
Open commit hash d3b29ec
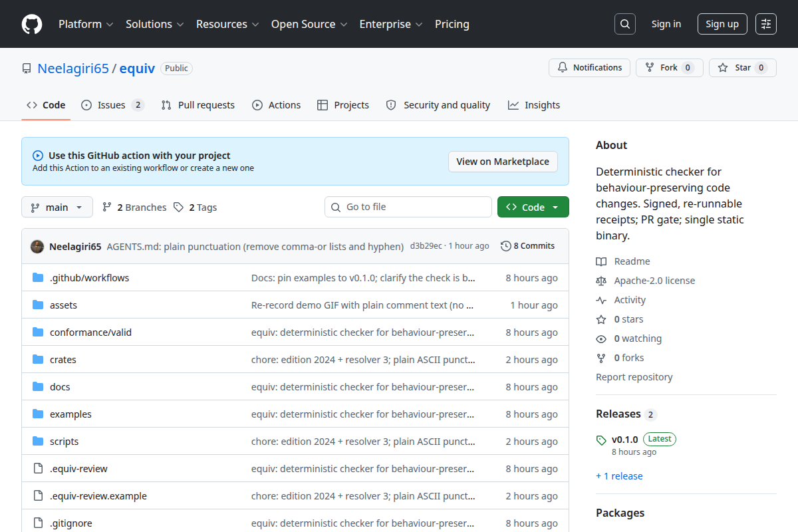click(x=426, y=246)
